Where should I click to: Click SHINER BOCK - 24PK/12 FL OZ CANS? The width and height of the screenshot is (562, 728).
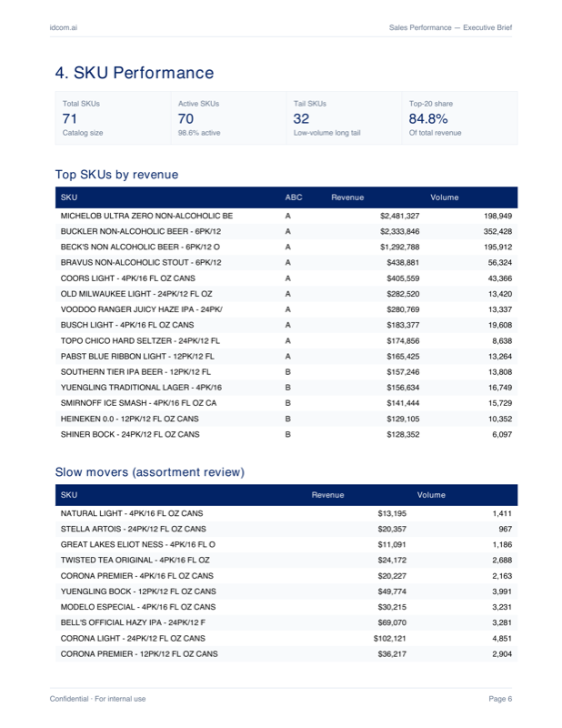pos(130,435)
